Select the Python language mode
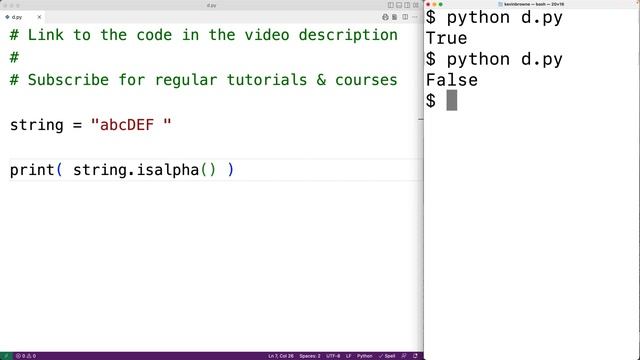 [364, 356]
